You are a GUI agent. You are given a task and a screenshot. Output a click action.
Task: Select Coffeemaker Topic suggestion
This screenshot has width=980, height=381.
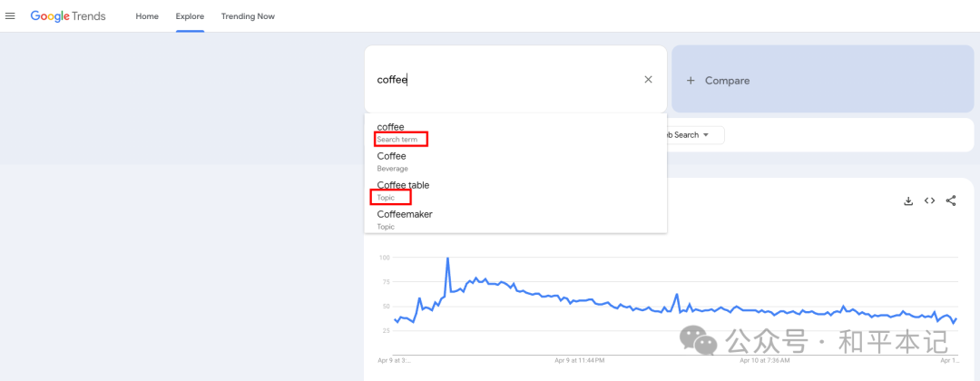[x=515, y=220]
